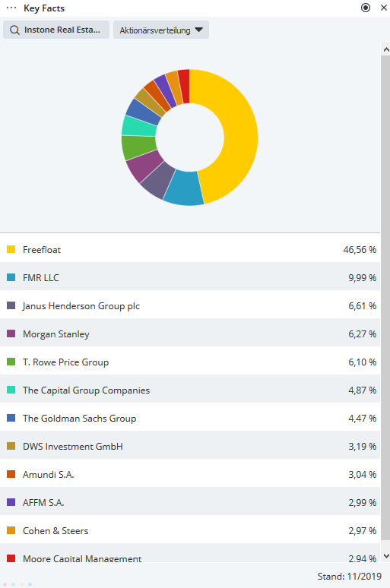Open the Aktionärsverteilung dropdown
390x588 pixels.
(x=161, y=30)
